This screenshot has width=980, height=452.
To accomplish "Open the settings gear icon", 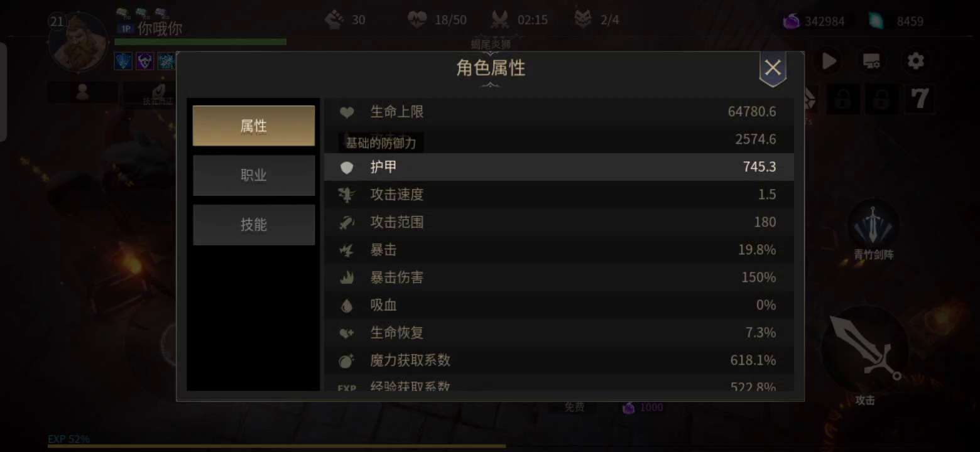I will 916,61.
